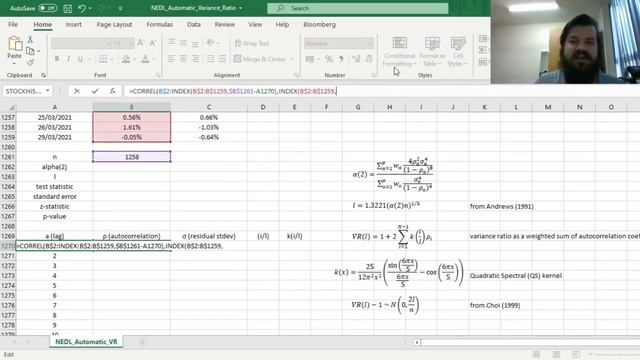Open the font name dropdown

[109, 43]
